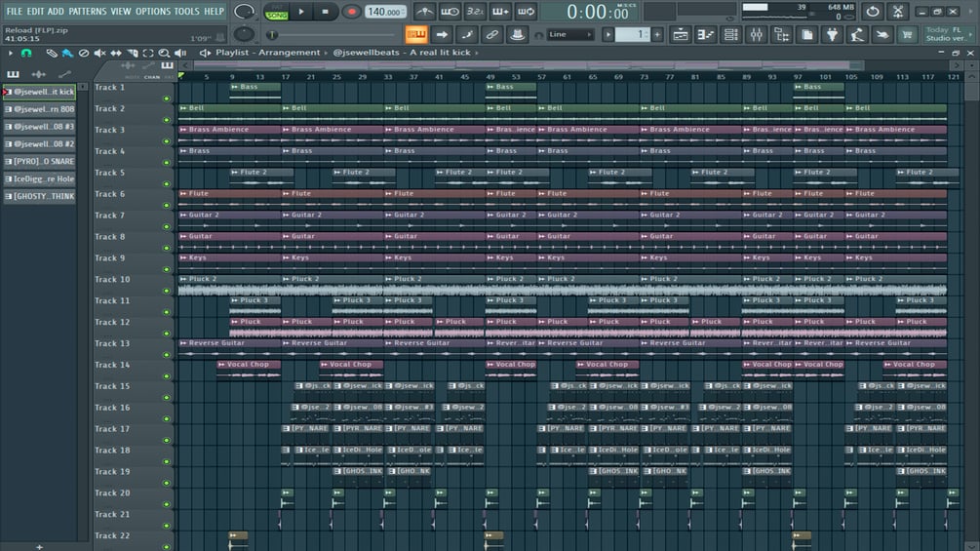Image resolution: width=980 pixels, height=551 pixels.
Task: Open the Browser tree icon
Action: (x=781, y=34)
